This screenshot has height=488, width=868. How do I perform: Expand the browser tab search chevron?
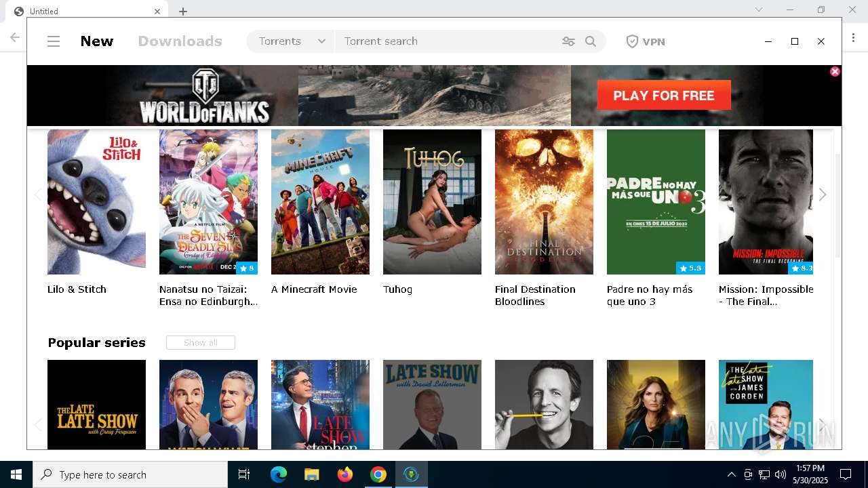759,9
